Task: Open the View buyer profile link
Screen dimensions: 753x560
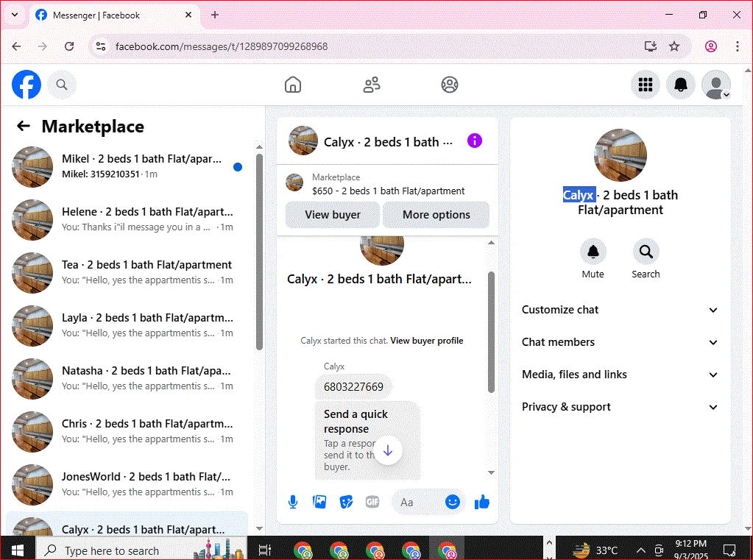Action: pos(426,341)
